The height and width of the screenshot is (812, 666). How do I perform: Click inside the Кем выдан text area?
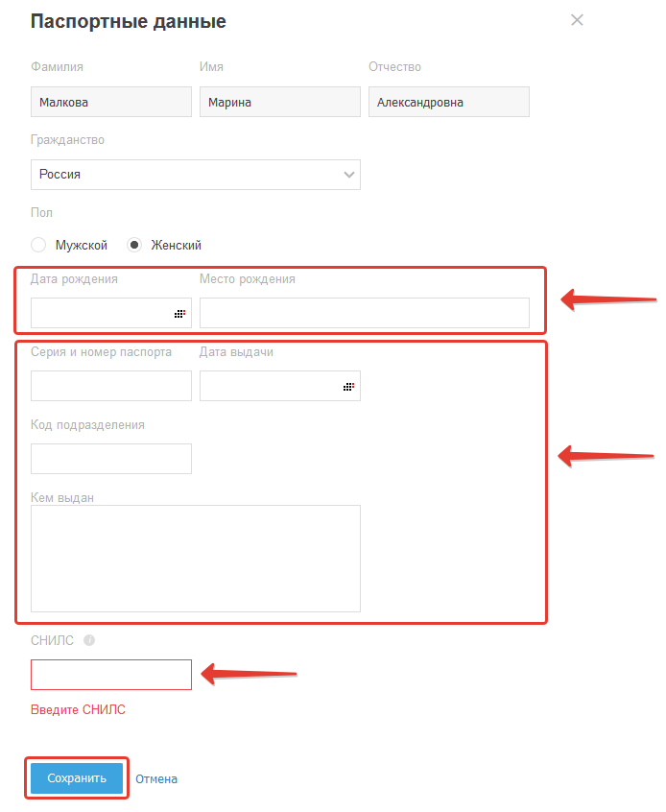(196, 559)
